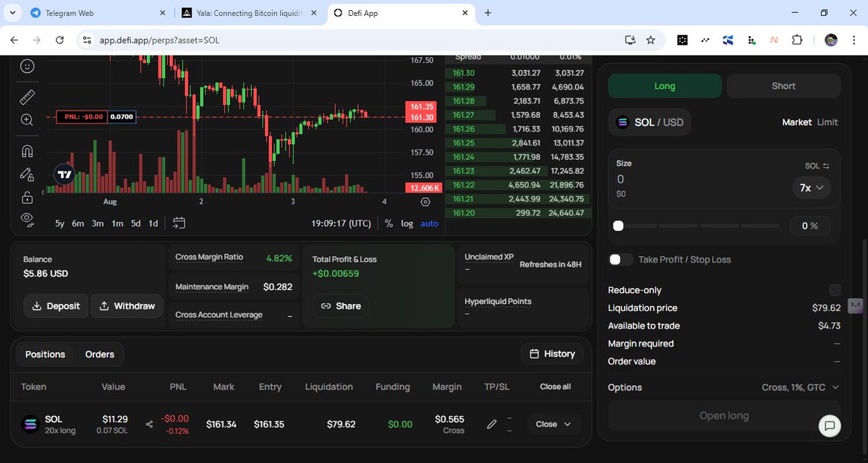Bookmark this page with the star icon
Viewport: 868px width, 463px height.
(650, 40)
